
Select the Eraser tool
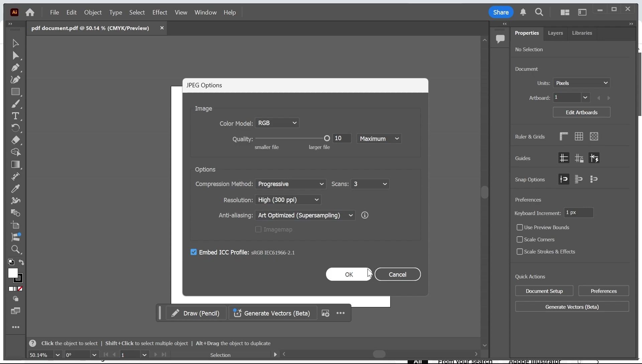coord(15,140)
